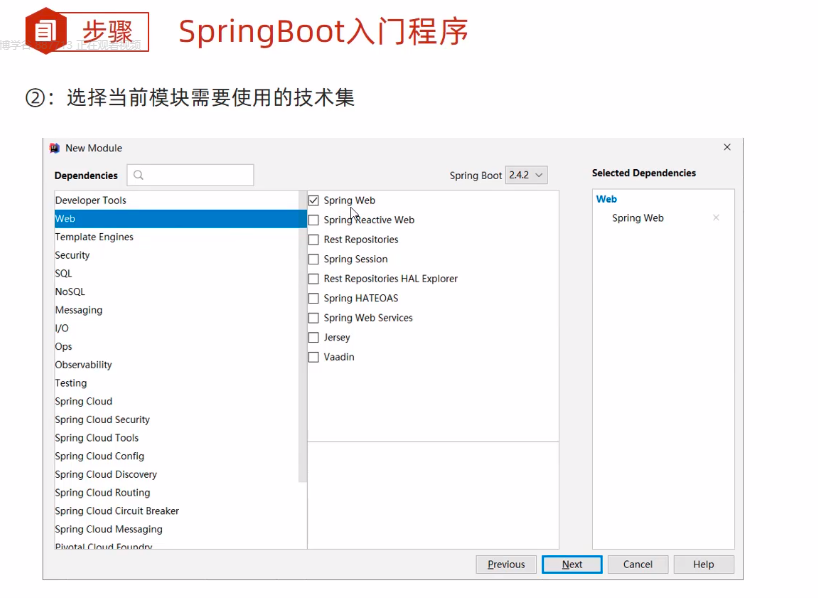Image resolution: width=818 pixels, height=598 pixels.
Task: Enable Rest Repositories HAL Explorer
Action: [x=313, y=279]
